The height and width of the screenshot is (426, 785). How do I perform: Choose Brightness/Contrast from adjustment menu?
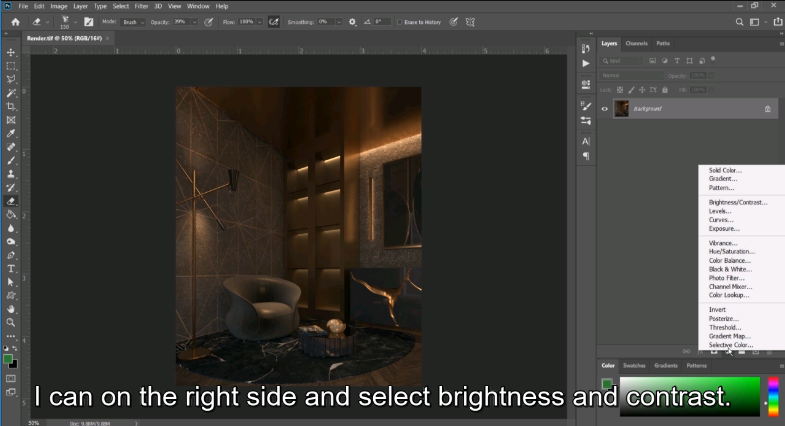(x=737, y=202)
